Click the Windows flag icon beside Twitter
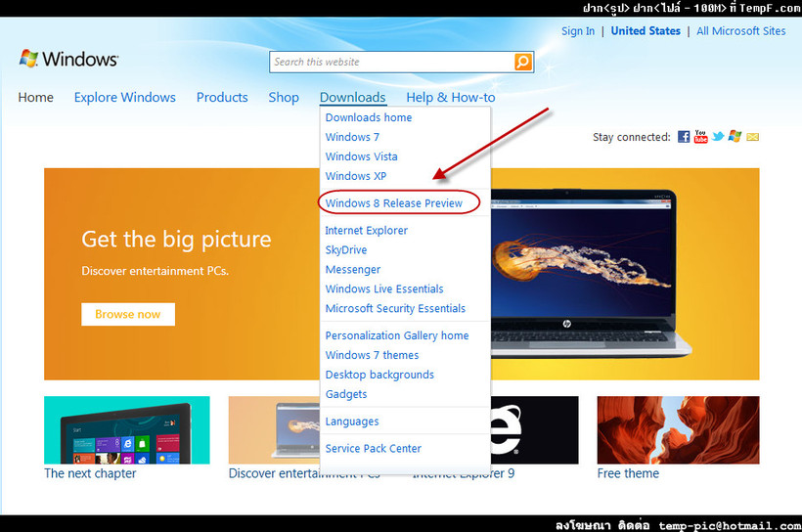Screen dimensions: 802x532 (x=735, y=136)
